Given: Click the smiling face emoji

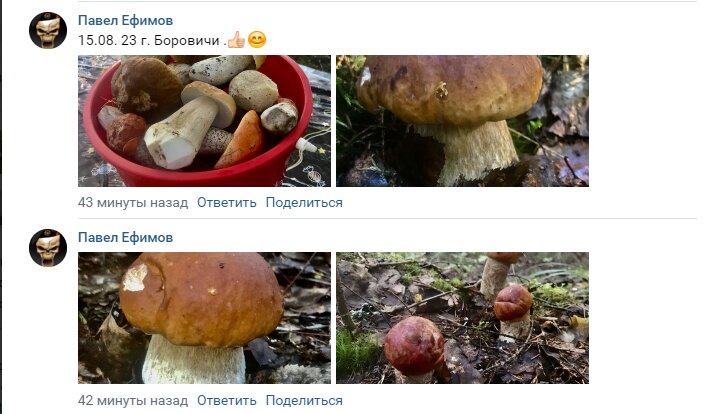Looking at the screenshot, I should [257, 40].
